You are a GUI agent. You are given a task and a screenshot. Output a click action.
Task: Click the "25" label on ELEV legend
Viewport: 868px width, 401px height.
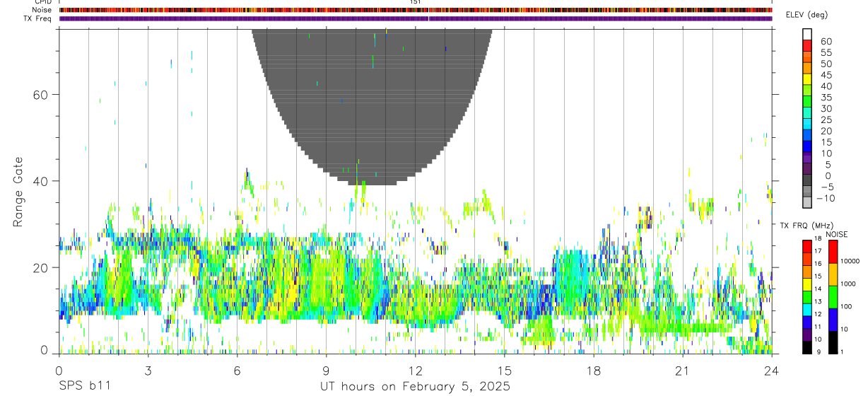point(826,120)
